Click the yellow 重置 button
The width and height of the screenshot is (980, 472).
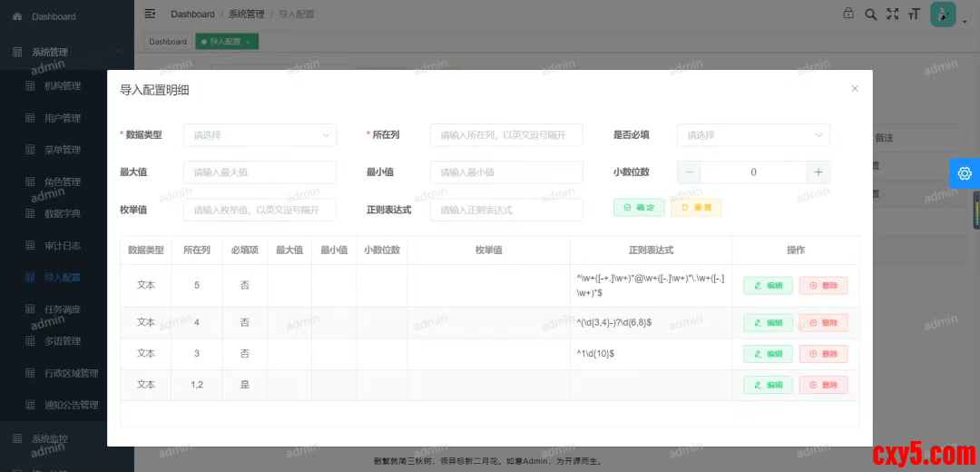pos(696,208)
